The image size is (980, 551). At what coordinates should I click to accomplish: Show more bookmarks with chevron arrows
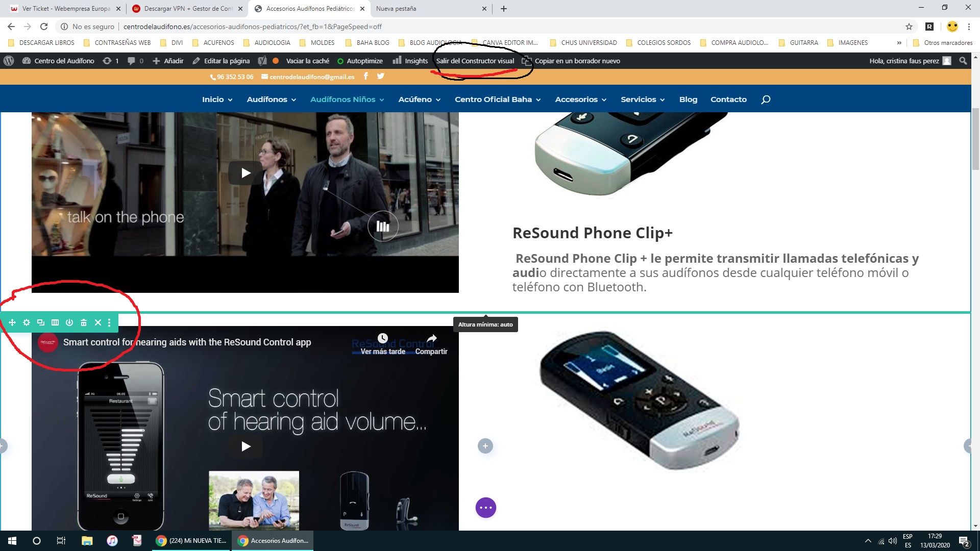point(899,43)
